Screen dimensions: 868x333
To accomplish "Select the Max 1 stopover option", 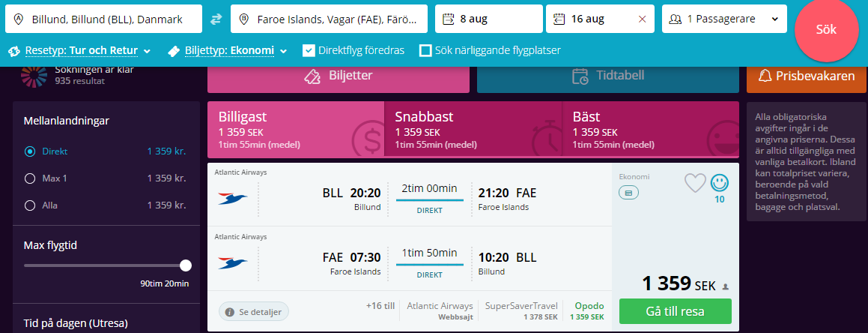I will point(30,178).
